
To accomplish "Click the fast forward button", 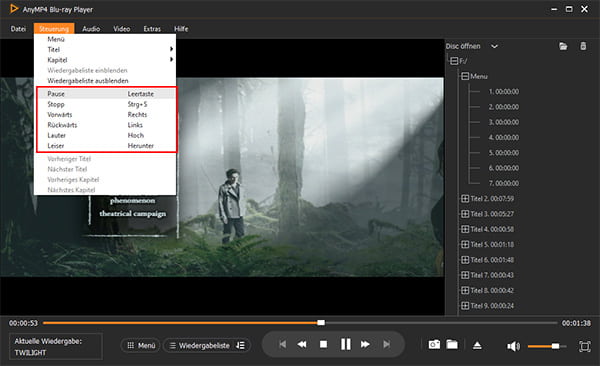I will pyautogui.click(x=365, y=345).
